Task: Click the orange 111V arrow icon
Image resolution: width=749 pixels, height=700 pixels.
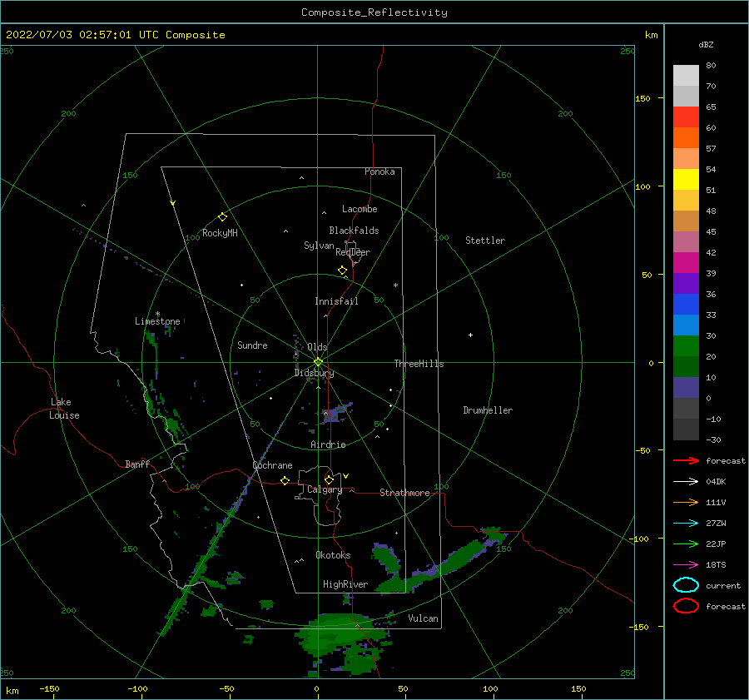Action: (x=686, y=502)
